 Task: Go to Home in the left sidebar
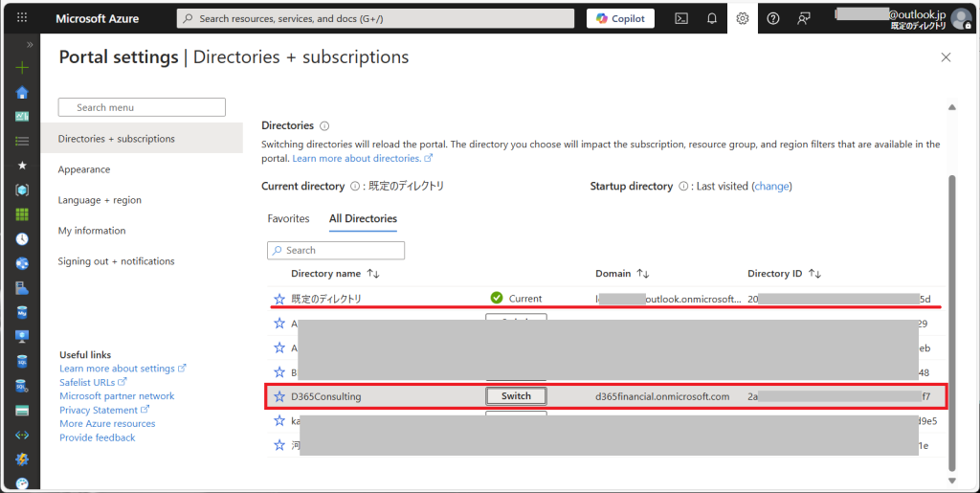22,93
